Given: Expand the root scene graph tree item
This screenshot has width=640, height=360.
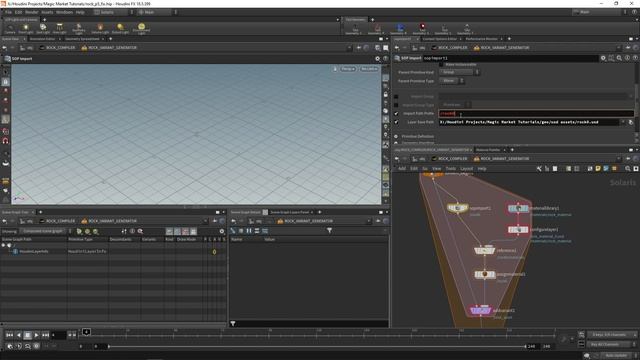Looking at the screenshot, I should pyautogui.click(x=3, y=245).
